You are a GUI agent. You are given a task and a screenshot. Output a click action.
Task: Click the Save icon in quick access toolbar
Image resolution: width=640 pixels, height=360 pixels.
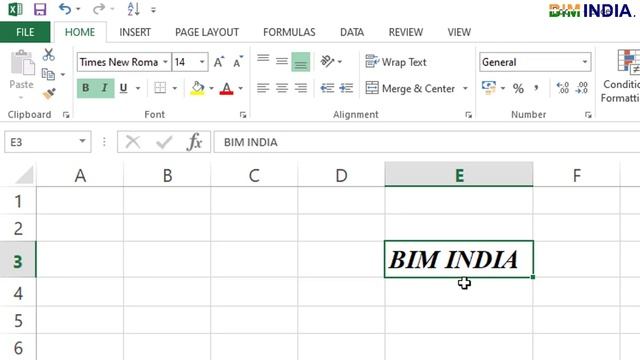pyautogui.click(x=40, y=9)
